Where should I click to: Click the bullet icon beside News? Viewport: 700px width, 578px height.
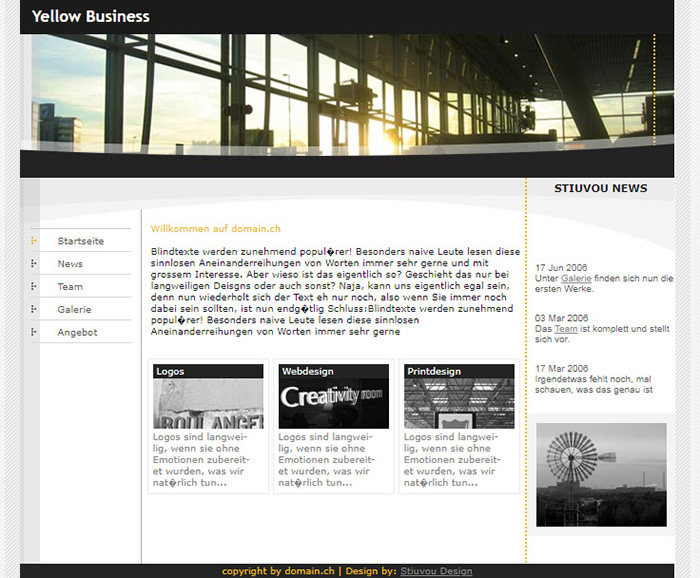click(x=33, y=264)
